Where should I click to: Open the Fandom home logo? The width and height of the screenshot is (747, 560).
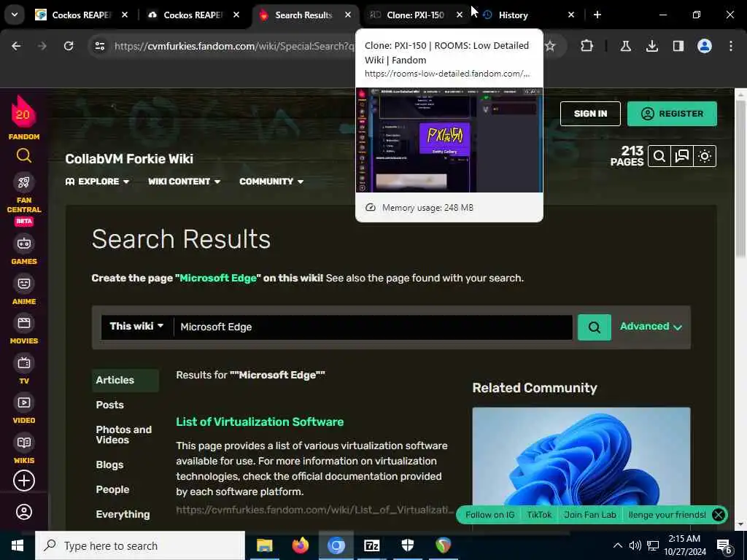tap(24, 117)
